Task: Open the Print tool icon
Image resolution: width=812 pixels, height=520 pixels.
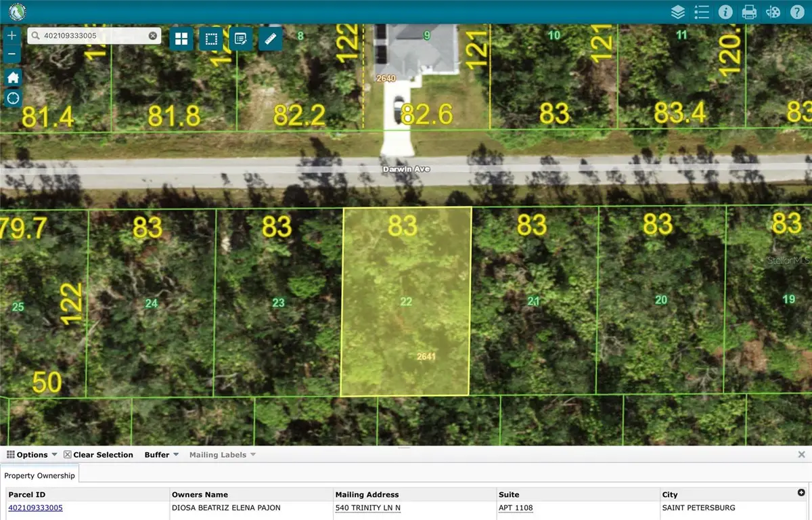Action: (x=749, y=12)
